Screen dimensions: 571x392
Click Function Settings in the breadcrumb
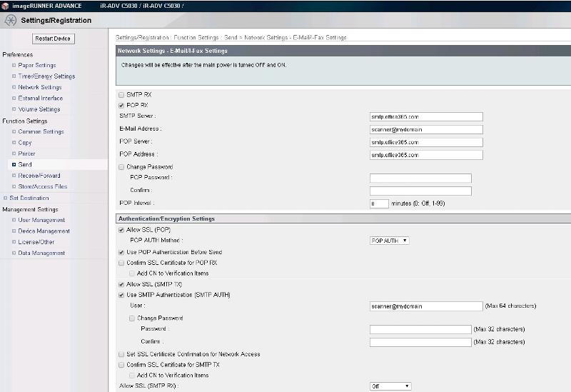(196, 38)
